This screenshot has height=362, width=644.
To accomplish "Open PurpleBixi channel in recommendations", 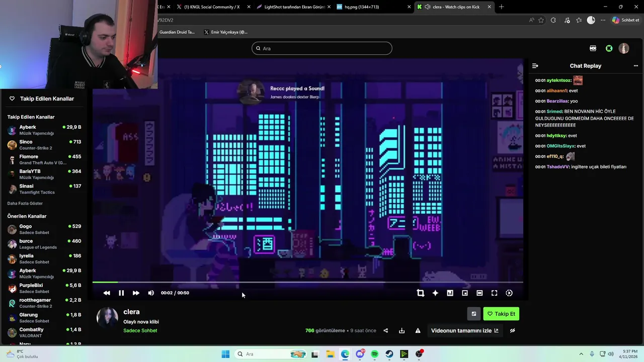I will [x=44, y=288].
